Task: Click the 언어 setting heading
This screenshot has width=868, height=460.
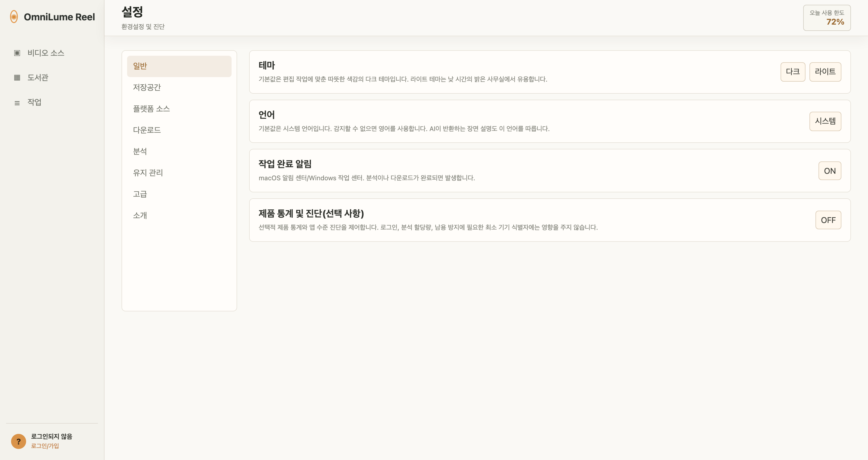Action: pyautogui.click(x=266, y=115)
